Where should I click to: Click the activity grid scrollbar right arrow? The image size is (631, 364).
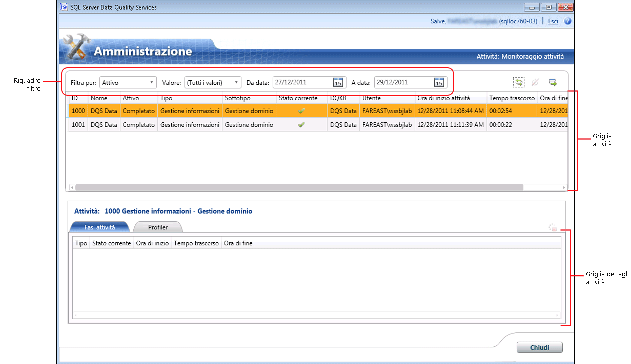(564, 188)
